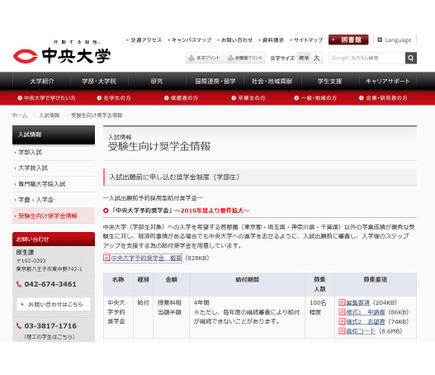The height and width of the screenshot is (375, 435).
Task: Select 卒業生の方 in red bar
Action: pos(248,98)
